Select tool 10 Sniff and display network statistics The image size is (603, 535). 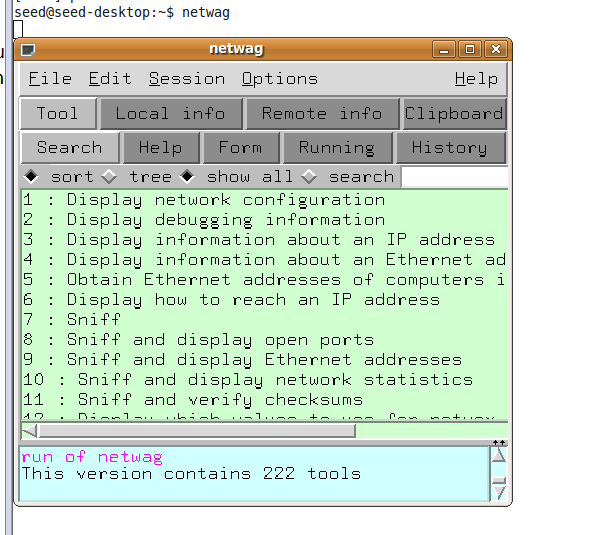coord(265,380)
